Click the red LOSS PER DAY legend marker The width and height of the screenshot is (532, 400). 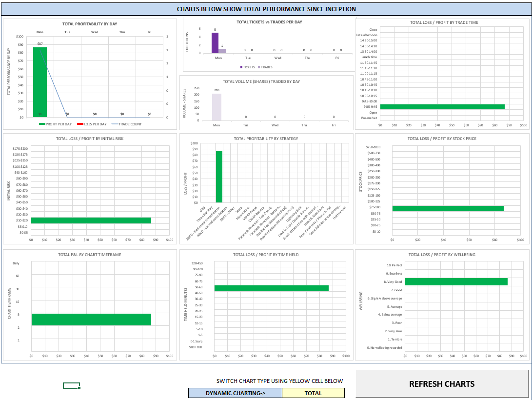click(x=80, y=124)
